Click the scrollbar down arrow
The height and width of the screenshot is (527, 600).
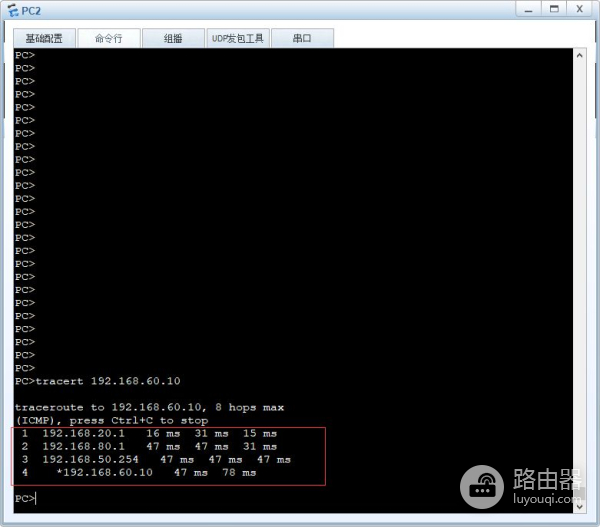[x=579, y=506]
